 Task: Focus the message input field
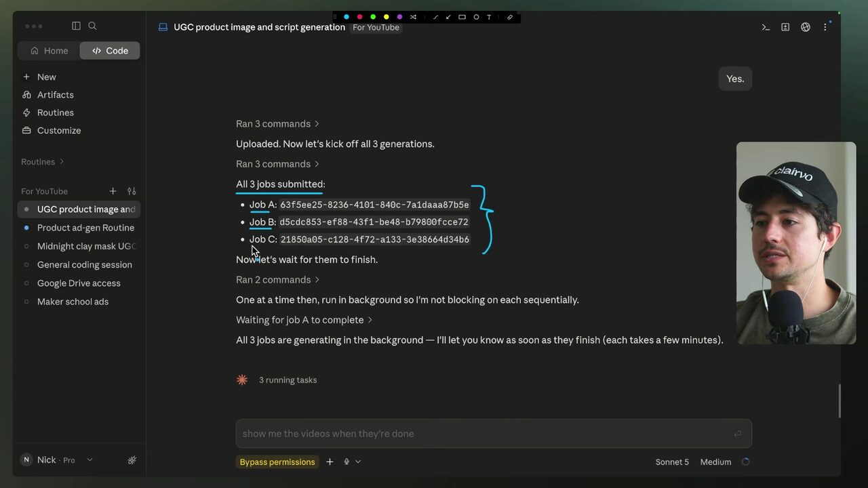(494, 434)
